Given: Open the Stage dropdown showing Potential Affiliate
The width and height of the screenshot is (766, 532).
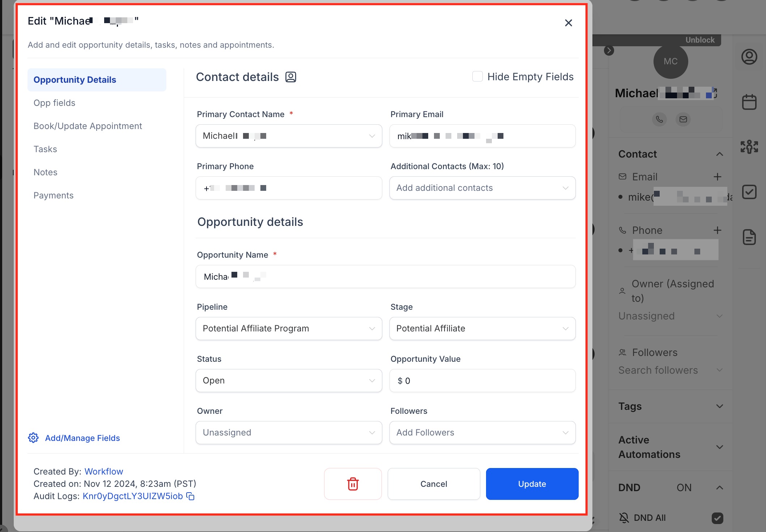Looking at the screenshot, I should click(x=482, y=329).
